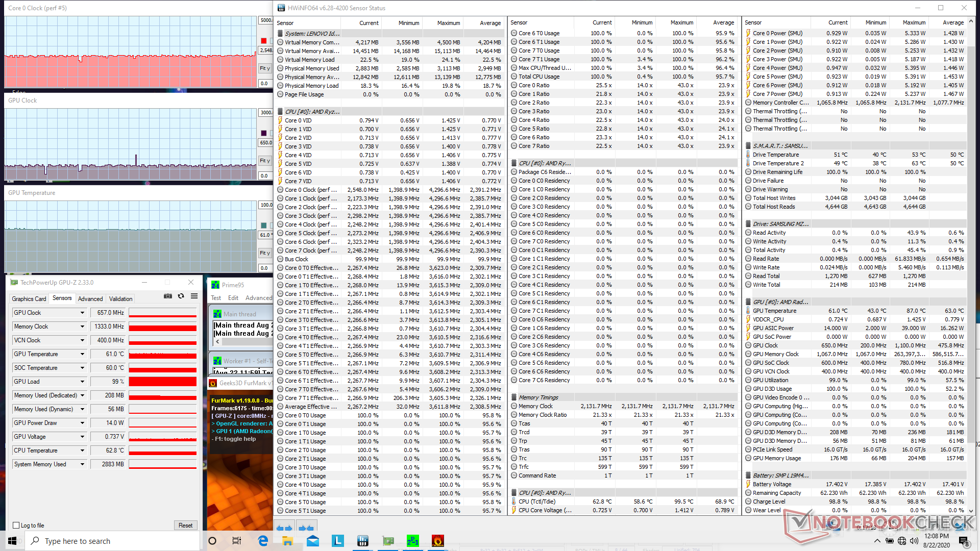Open the GPU-Z hamburger menu
Screen dimensions: 980x551
194,296
